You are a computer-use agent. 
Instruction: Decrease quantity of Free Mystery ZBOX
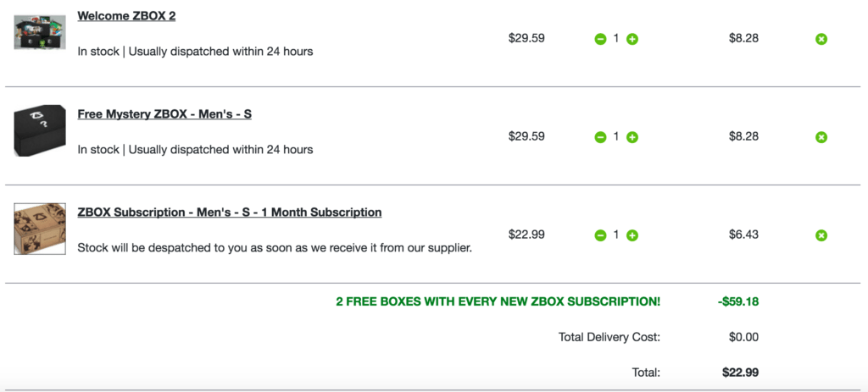[x=600, y=137]
